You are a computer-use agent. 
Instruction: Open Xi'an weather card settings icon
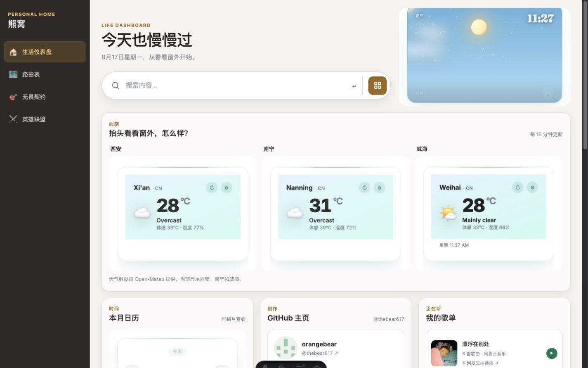[x=227, y=188]
